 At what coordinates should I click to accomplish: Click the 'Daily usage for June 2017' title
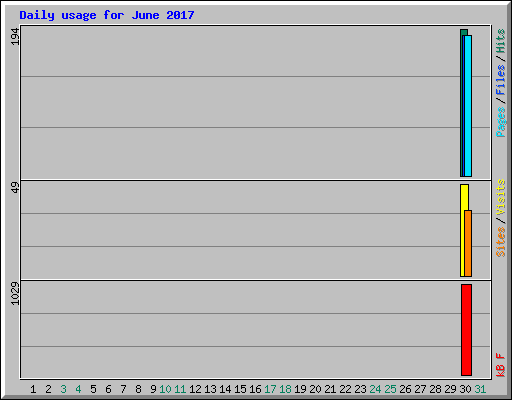pyautogui.click(x=107, y=15)
